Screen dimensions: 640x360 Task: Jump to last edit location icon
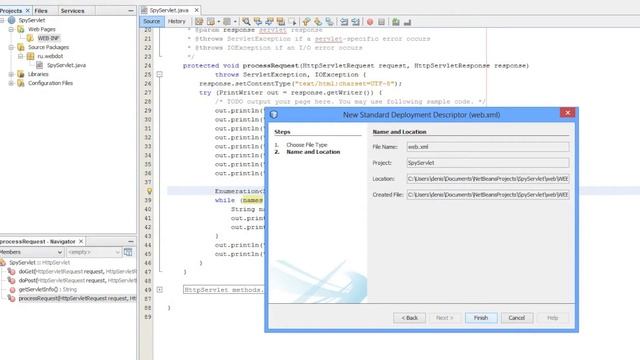pos(199,22)
